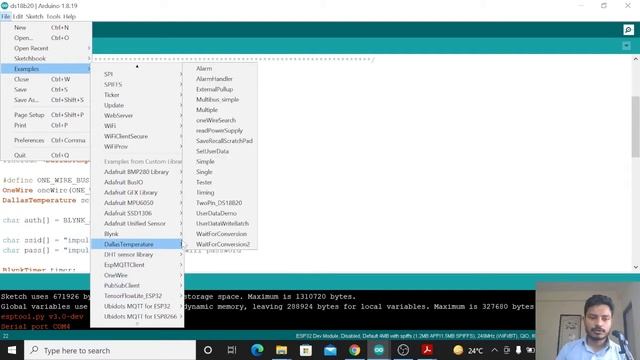
Task: Click the taskbar search box
Action: click(x=110, y=350)
